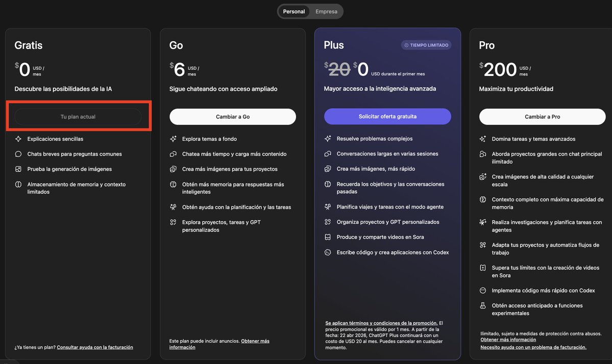Click the image icon beside Crea más imágenes, más rápido
Viewport: 612px width, 364px height.
coord(328,169)
